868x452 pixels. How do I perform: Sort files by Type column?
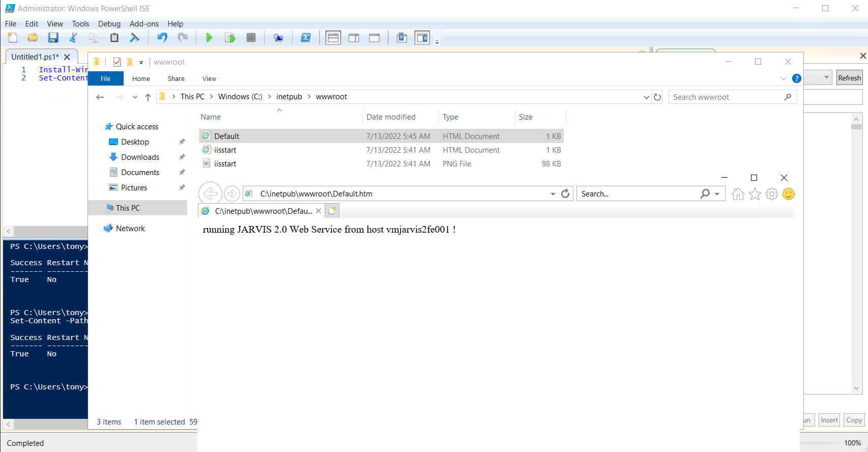[450, 117]
